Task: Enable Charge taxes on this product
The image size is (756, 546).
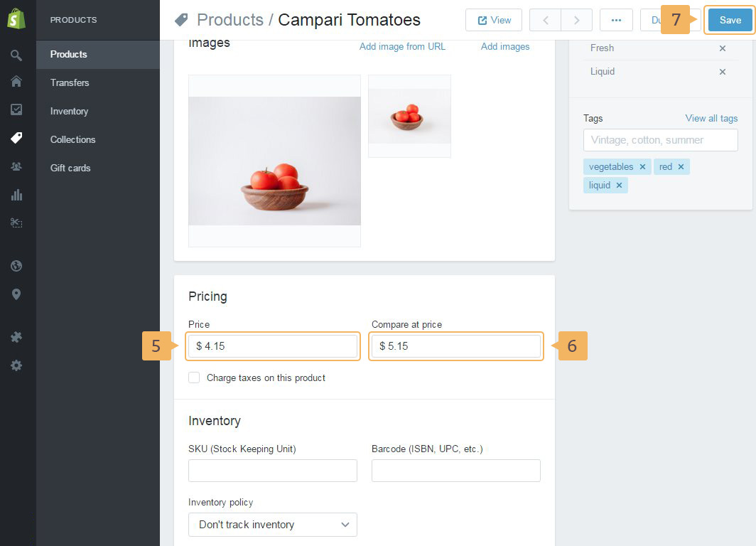Action: 194,378
